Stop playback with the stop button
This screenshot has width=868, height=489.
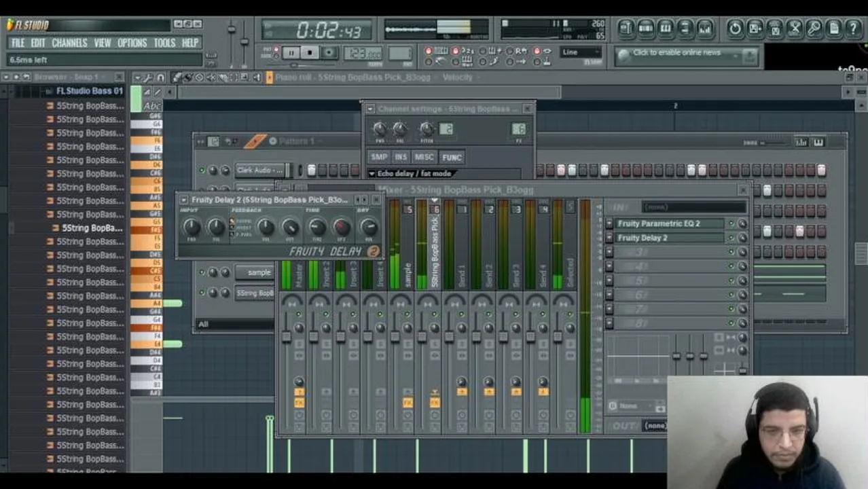(310, 52)
